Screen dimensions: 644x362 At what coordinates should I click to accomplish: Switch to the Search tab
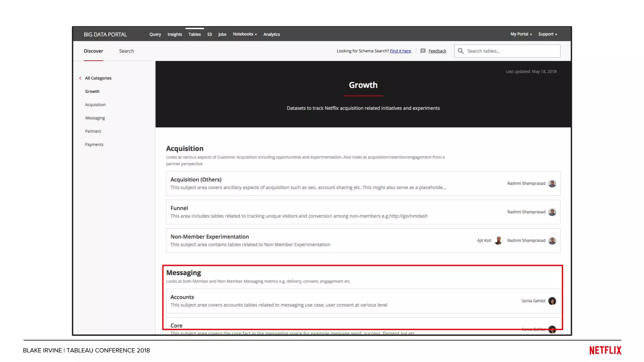[126, 51]
